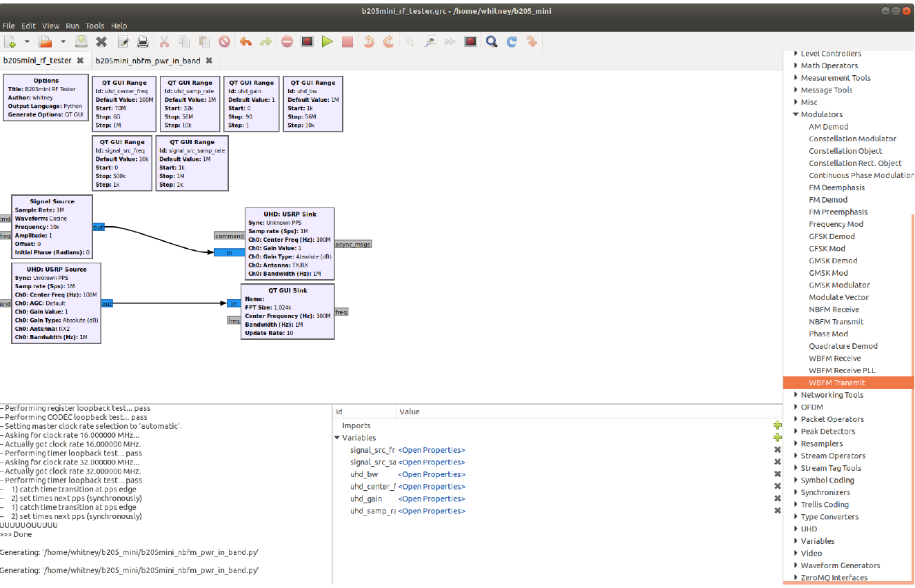The height and width of the screenshot is (588, 915).
Task: Click the red Delete block icon
Action: (224, 41)
